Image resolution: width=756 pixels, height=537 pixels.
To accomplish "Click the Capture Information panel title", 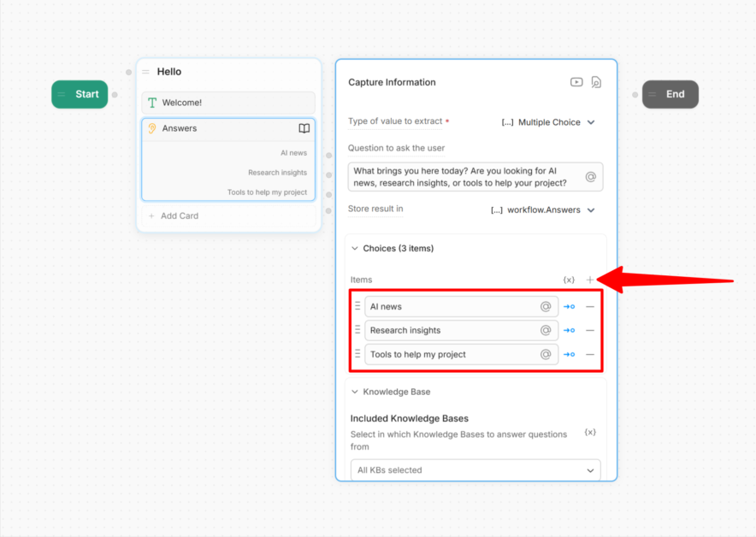I will click(392, 82).
